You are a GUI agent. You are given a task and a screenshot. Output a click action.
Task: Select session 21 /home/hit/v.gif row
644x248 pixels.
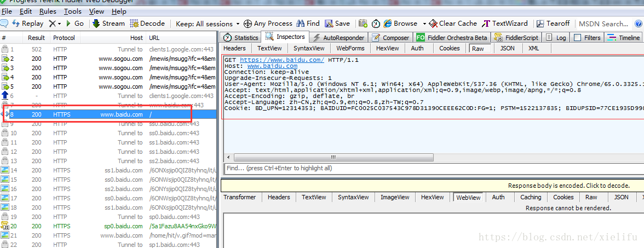coord(108,235)
